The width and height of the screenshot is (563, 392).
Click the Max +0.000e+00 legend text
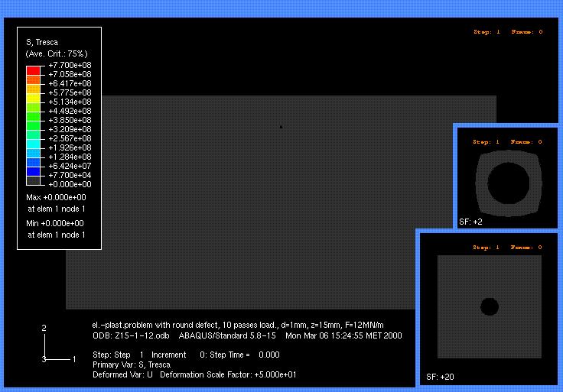(56, 197)
